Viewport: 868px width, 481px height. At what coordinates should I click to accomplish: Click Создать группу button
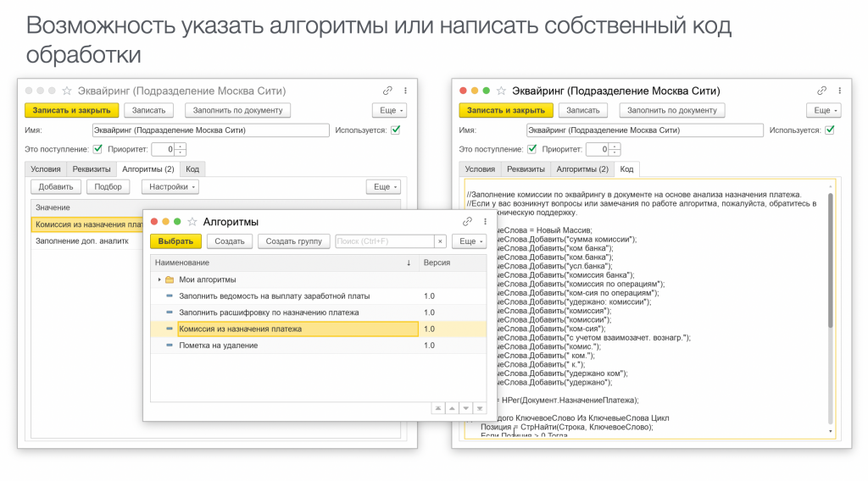pos(293,241)
